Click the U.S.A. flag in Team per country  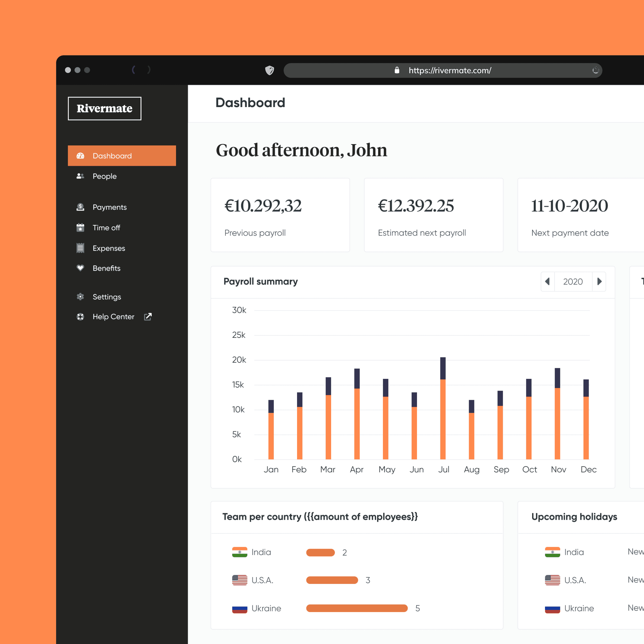coord(240,580)
